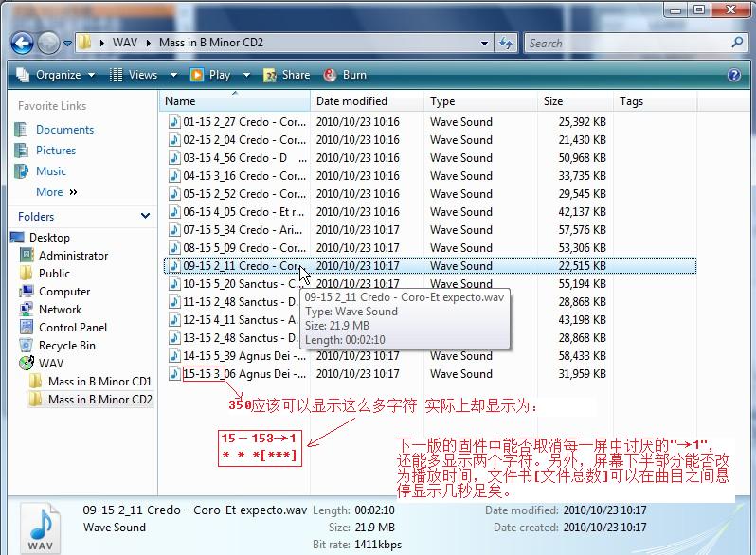
Task: Click audio icon of 03-15 4_56 Credo file
Action: 174,158
